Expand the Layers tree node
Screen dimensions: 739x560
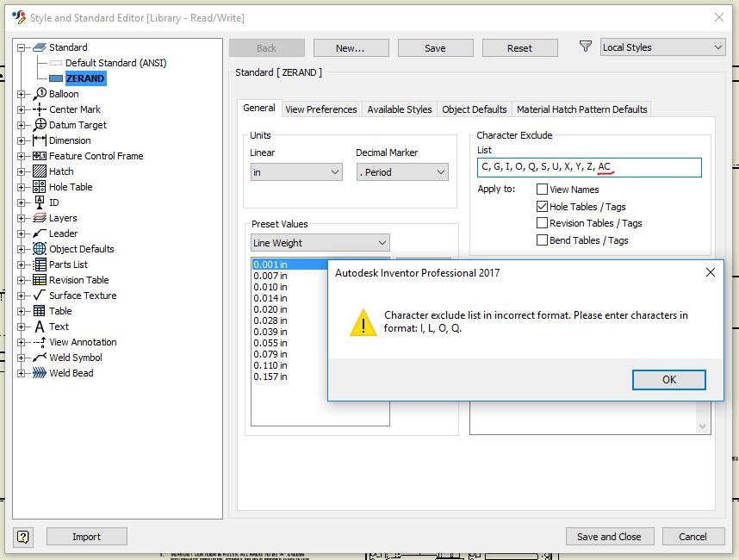click(x=21, y=218)
